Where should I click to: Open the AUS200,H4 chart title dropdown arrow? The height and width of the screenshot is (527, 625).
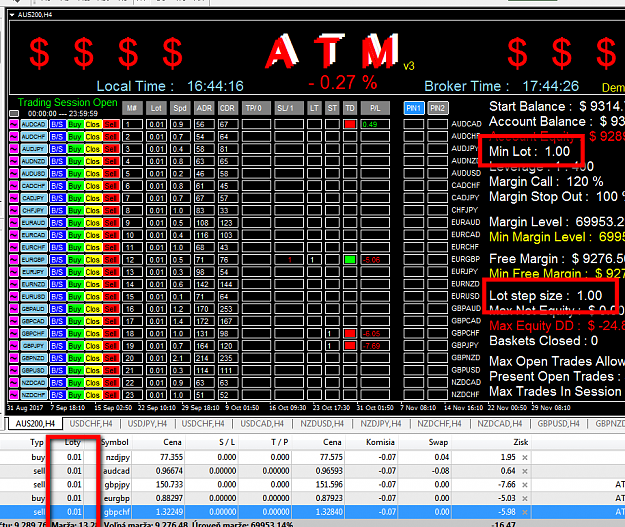[12, 15]
